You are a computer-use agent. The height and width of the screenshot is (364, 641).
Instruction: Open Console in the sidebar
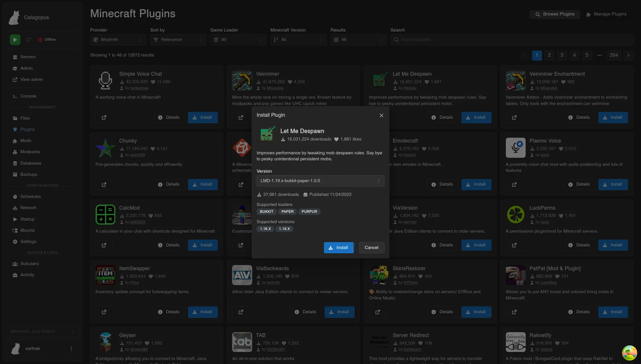(x=28, y=96)
